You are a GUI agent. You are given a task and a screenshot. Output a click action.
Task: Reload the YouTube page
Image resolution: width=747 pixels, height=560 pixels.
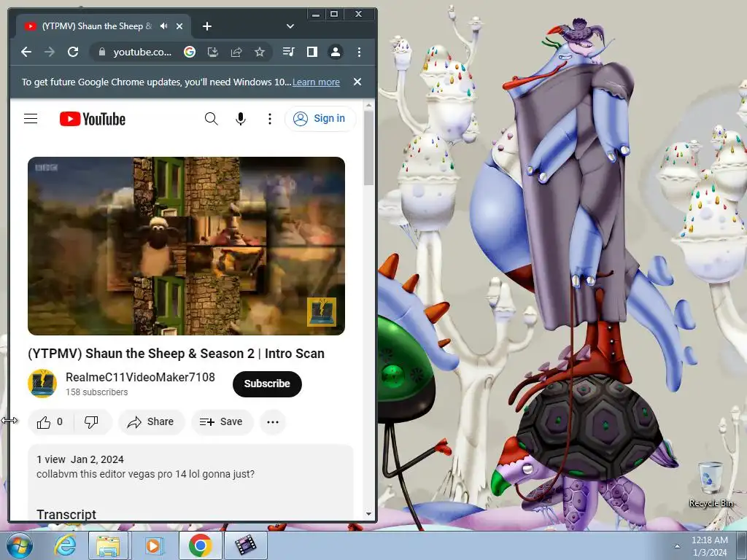(x=73, y=52)
